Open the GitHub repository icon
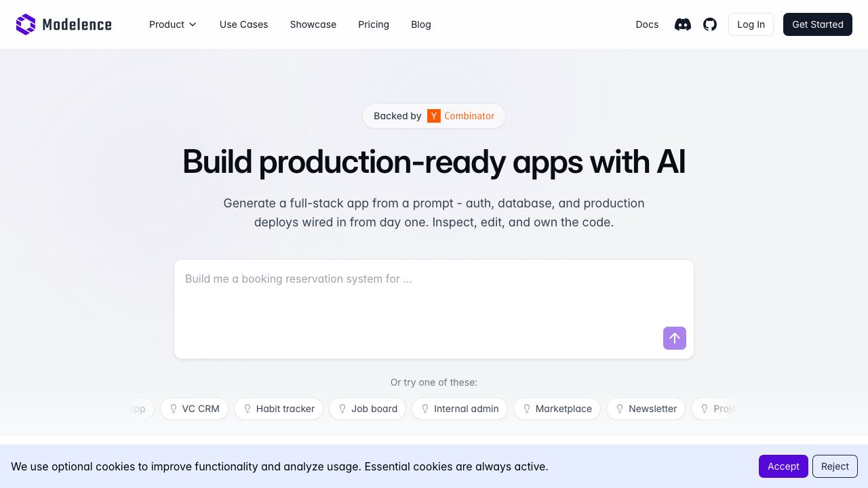Screen dimensions: 868x488 pos(710,24)
